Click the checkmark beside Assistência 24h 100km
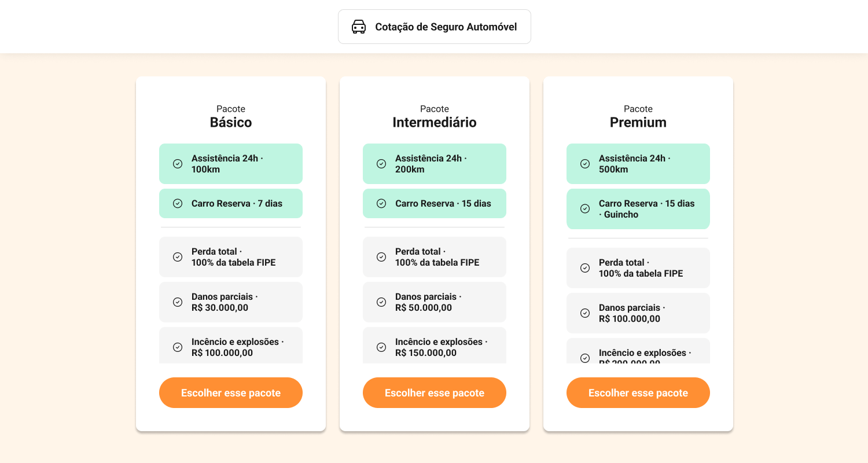 (178, 164)
